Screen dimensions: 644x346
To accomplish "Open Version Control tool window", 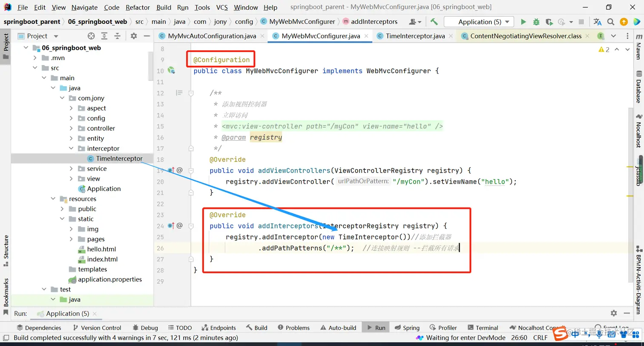I will tap(97, 328).
